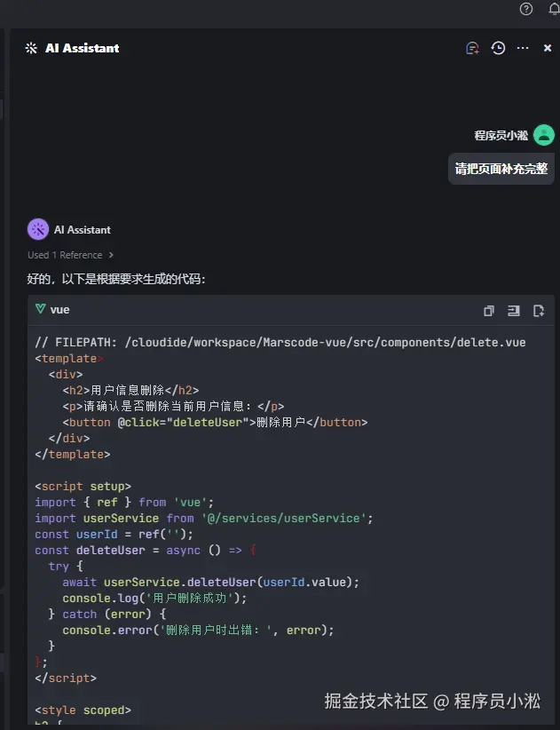Screen dimensions: 560x730
Task: Click the console.error line in catch block
Action: (198, 630)
